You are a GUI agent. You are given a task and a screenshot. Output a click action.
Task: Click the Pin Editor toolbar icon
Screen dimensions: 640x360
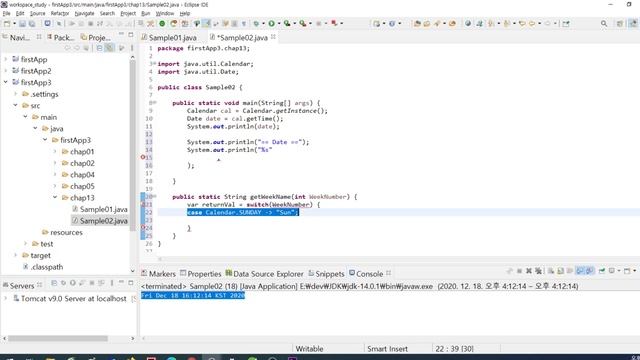click(566, 24)
